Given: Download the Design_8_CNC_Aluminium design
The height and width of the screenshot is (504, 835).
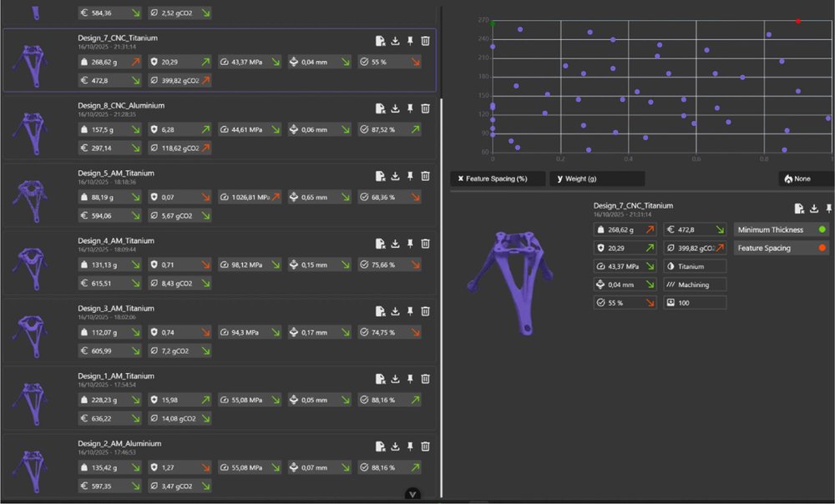Looking at the screenshot, I should [395, 107].
